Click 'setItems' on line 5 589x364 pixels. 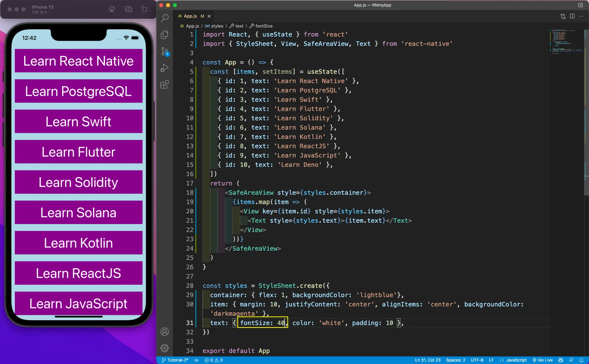coord(277,72)
